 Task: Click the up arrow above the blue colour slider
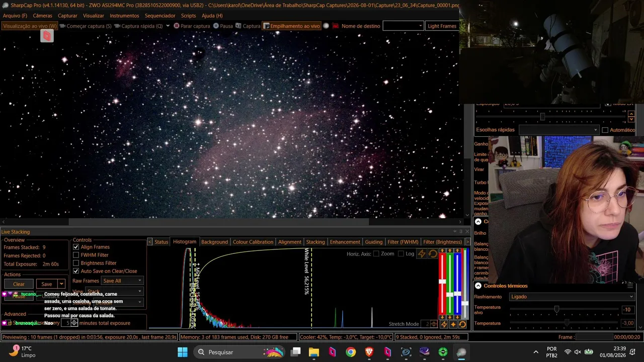coord(457,251)
